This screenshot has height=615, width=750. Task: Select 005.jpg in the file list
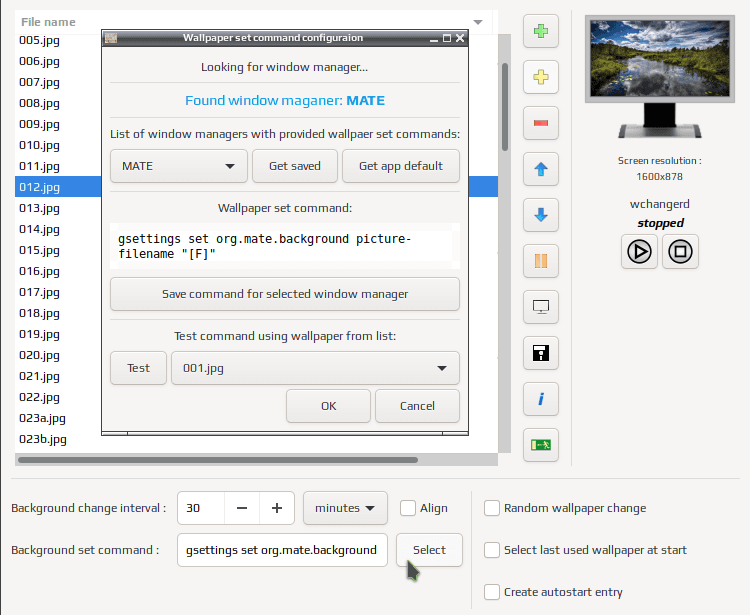pyautogui.click(x=40, y=40)
